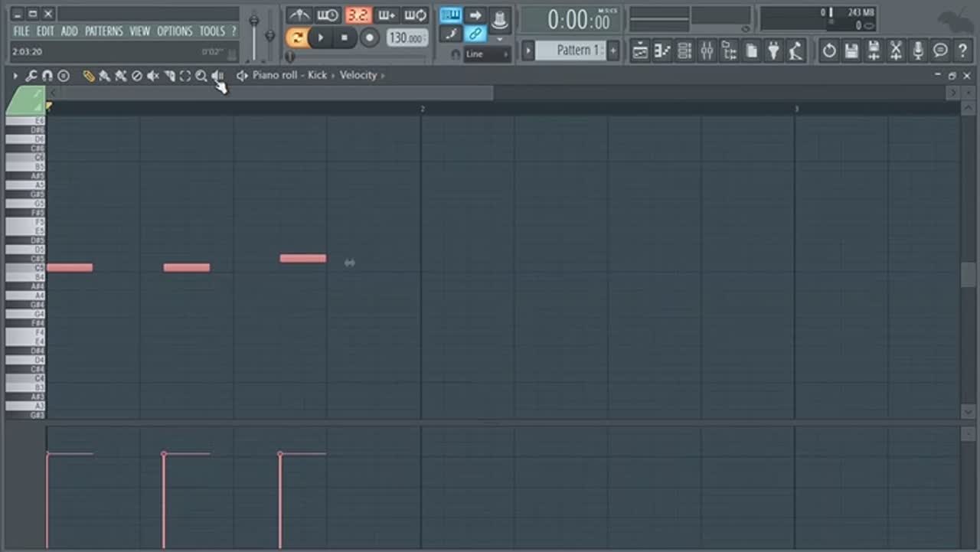The height and width of the screenshot is (552, 980).
Task: Toggle pattern/song loop mode button
Action: pyautogui.click(x=296, y=38)
